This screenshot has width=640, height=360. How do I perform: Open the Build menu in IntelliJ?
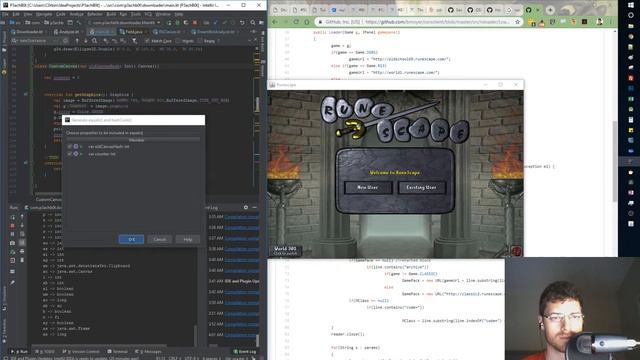coord(111,14)
